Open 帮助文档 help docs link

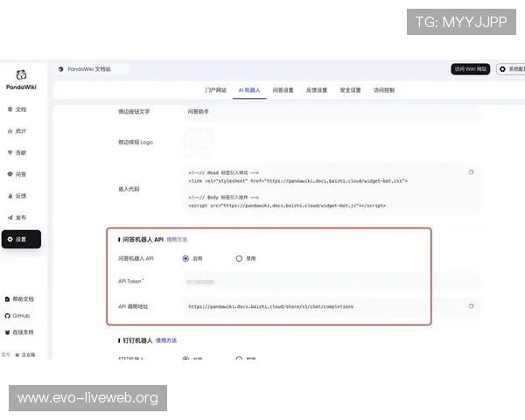[19, 299]
